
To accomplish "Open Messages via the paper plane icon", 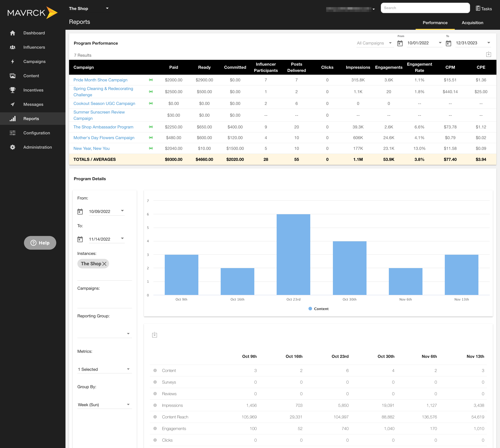I will point(12,104).
